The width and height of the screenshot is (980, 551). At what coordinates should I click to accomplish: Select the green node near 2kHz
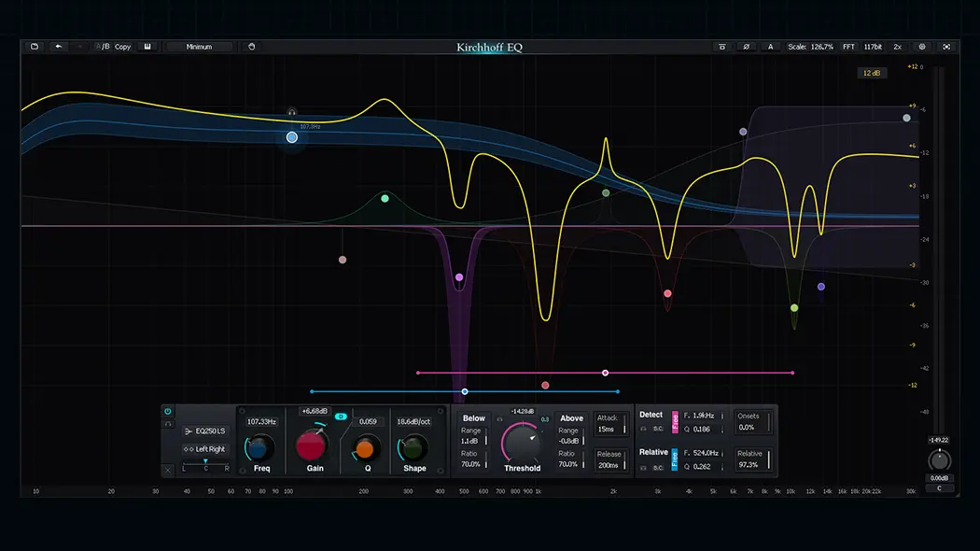point(606,193)
